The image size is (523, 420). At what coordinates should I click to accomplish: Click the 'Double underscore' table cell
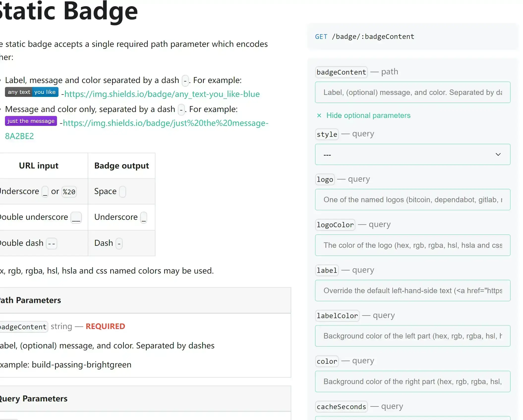[x=44, y=217]
